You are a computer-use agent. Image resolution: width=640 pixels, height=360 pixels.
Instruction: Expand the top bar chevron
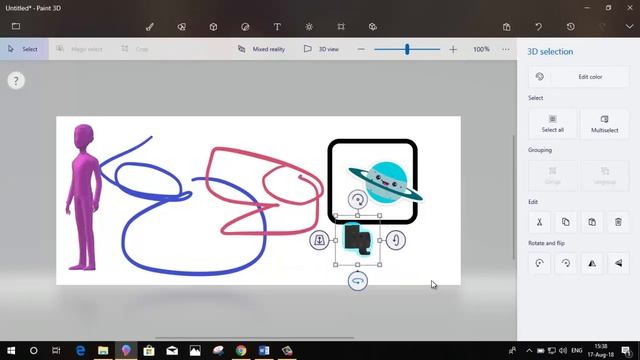pyautogui.click(x=629, y=27)
